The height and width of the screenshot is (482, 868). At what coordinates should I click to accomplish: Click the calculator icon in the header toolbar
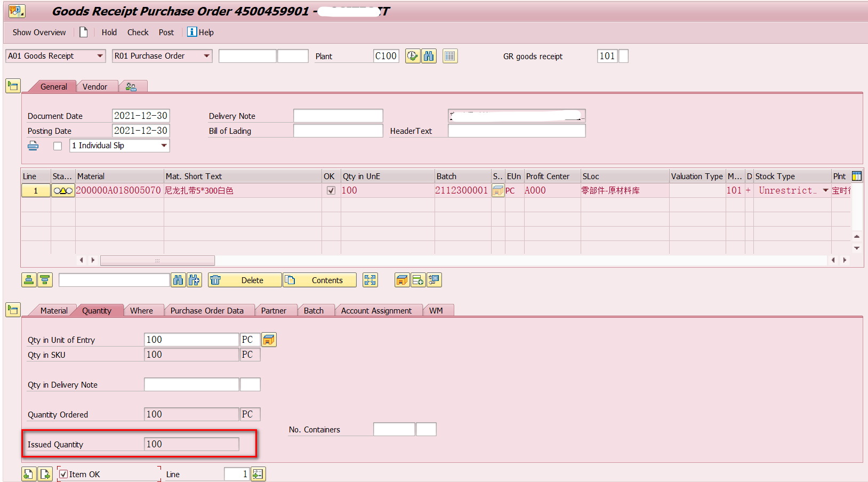pos(449,56)
